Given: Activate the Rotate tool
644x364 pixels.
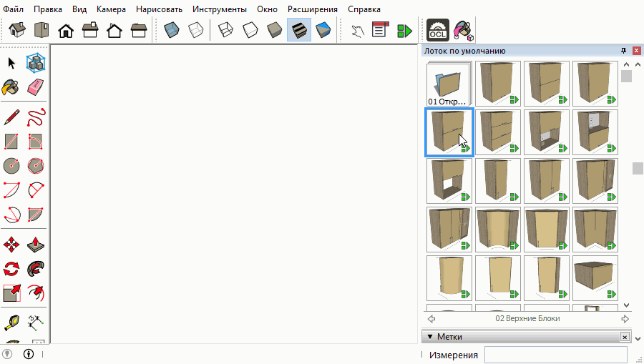Looking at the screenshot, I should [x=11, y=269].
